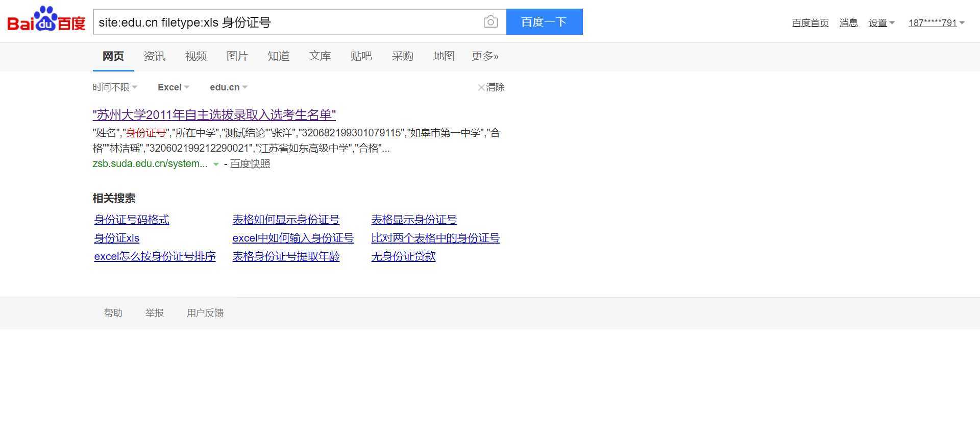Viewport: 980px width, 430px height.
Task: Switch to the 图片 tab
Action: pyautogui.click(x=237, y=56)
